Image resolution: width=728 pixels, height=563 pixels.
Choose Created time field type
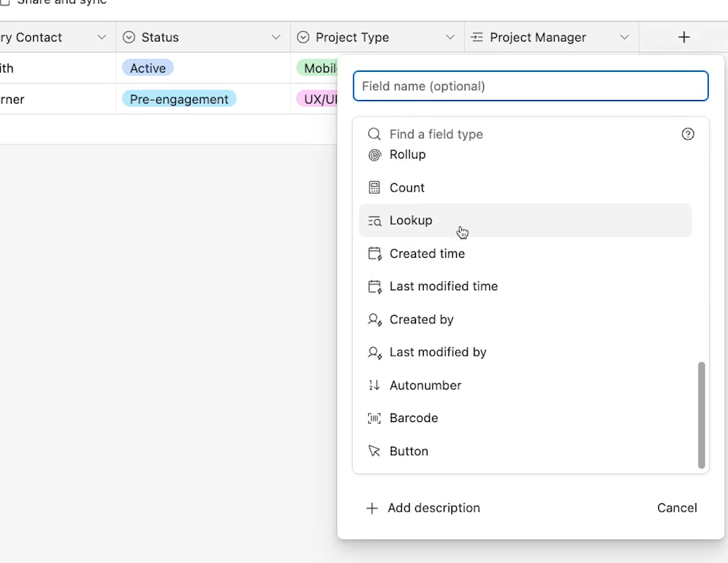pos(427,254)
